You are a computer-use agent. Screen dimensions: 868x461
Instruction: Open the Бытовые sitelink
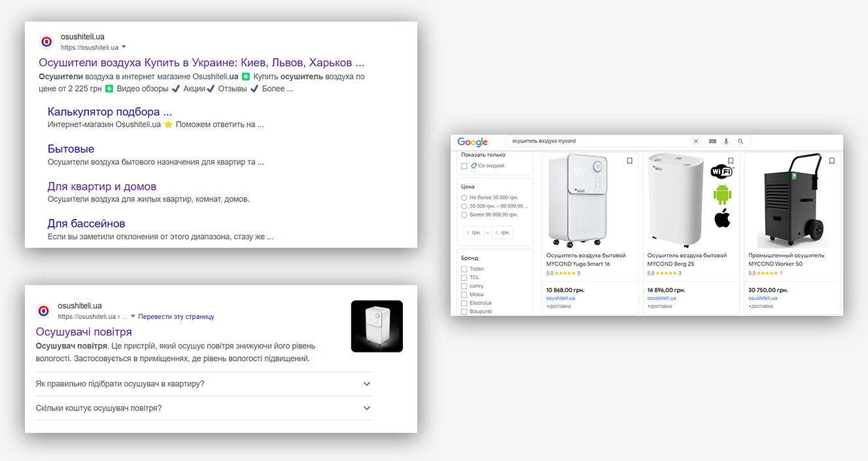(x=71, y=149)
